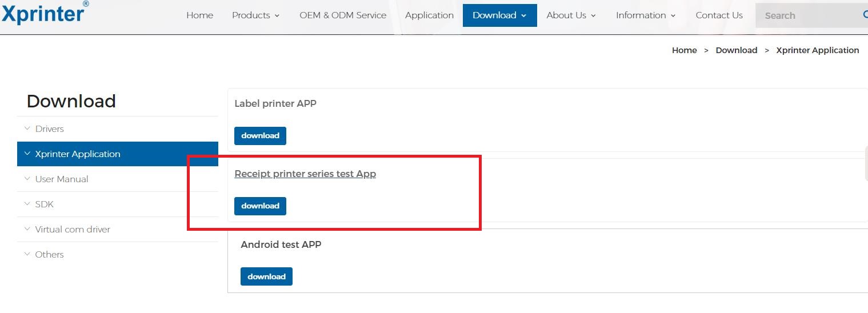Expand the User Manual chevron
868x313 pixels.
[x=27, y=179]
